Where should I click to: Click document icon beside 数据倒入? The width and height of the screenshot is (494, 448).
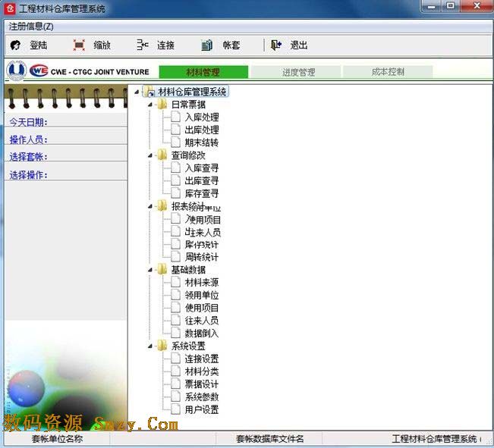click(175, 333)
